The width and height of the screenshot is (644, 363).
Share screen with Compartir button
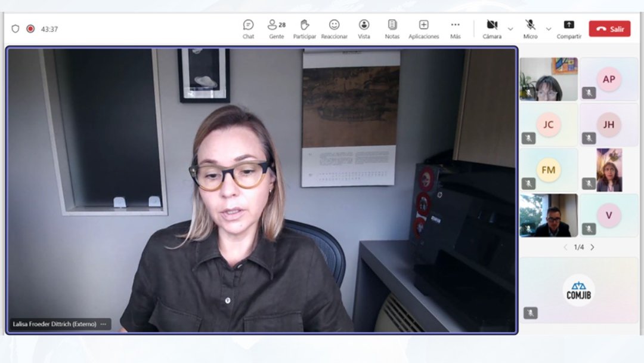[x=569, y=29]
